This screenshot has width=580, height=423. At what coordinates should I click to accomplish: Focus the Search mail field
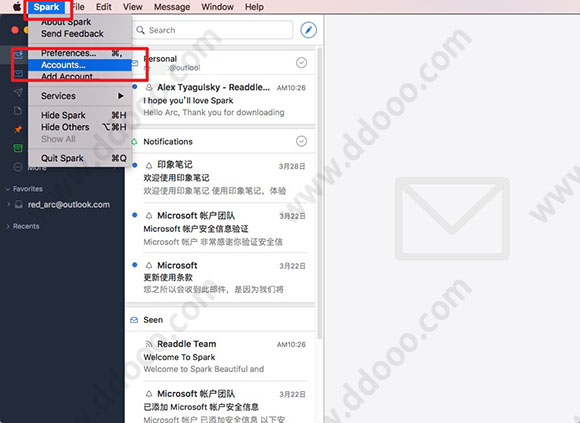[213, 30]
